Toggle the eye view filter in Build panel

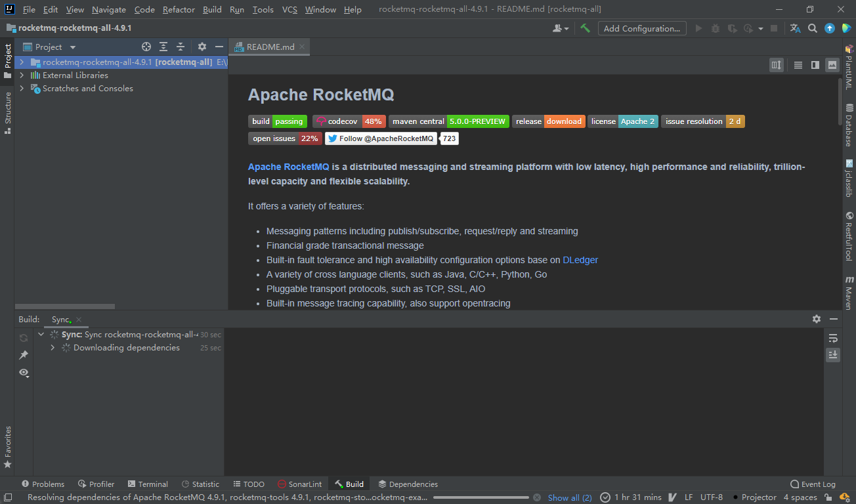24,372
